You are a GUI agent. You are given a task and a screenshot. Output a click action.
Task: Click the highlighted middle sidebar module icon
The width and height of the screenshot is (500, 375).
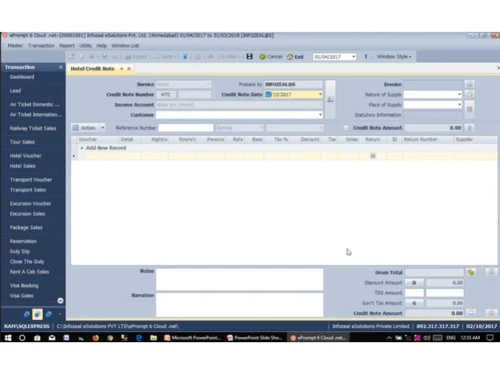(x=37, y=314)
